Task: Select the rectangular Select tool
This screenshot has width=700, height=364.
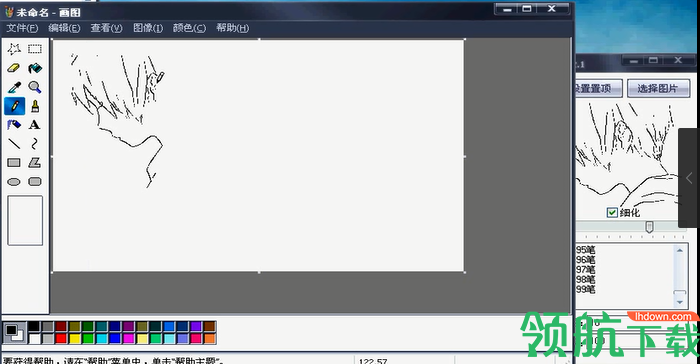Action: pos(35,49)
